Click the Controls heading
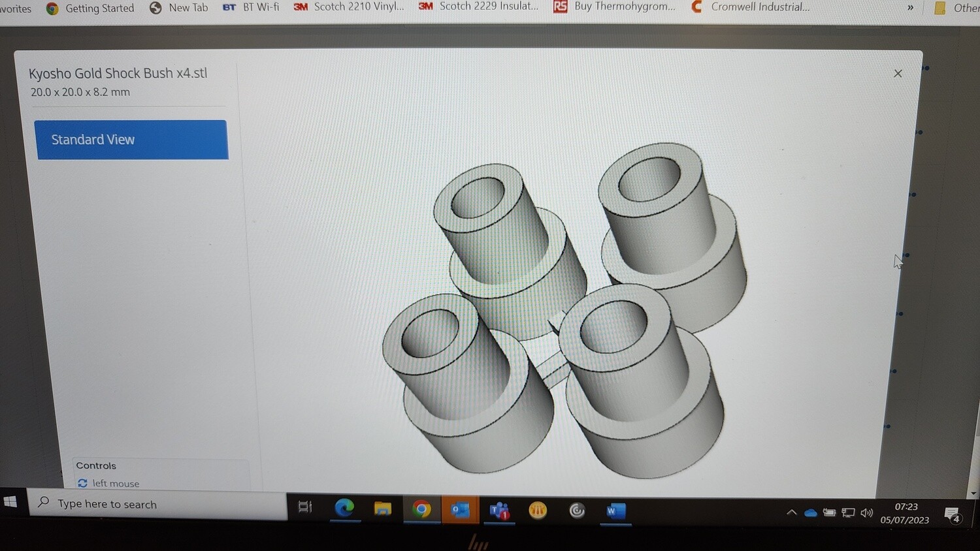Screen dimensions: 980x551 (96, 465)
